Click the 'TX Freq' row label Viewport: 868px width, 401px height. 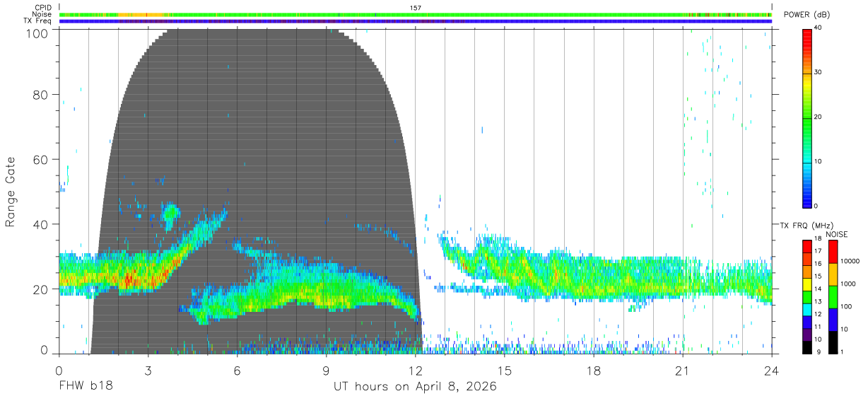coord(38,21)
